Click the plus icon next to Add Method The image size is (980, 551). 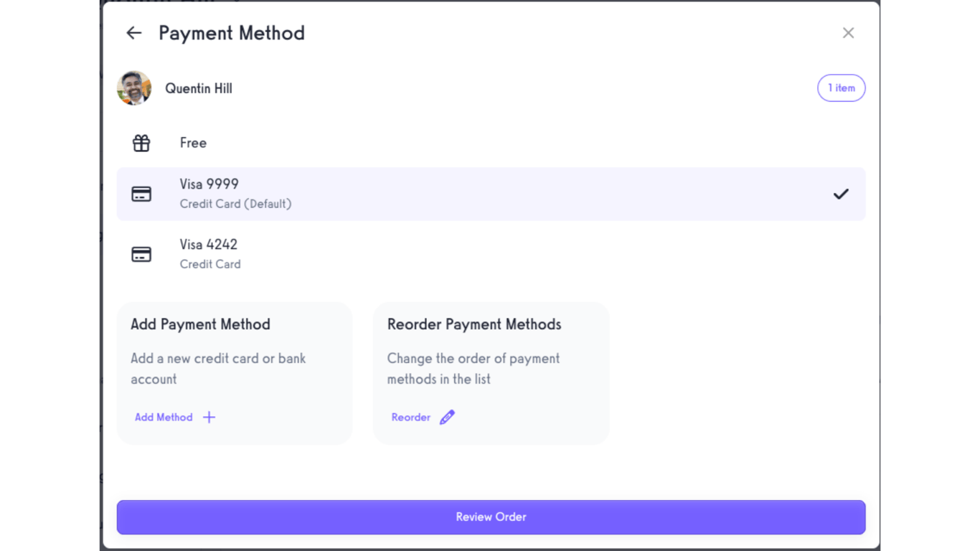(209, 417)
